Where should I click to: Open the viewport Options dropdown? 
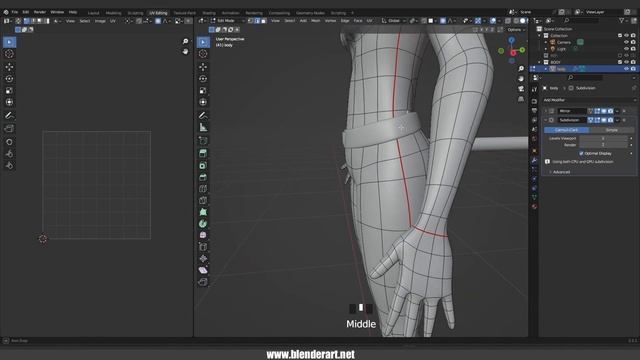tap(516, 30)
